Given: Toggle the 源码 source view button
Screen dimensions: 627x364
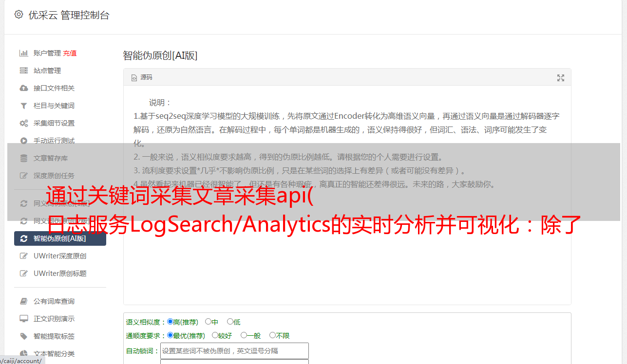Looking at the screenshot, I should click(x=142, y=77).
